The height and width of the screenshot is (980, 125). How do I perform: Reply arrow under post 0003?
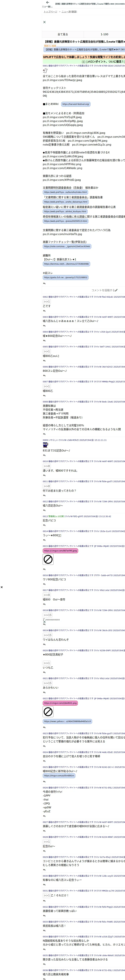click(44, 326)
